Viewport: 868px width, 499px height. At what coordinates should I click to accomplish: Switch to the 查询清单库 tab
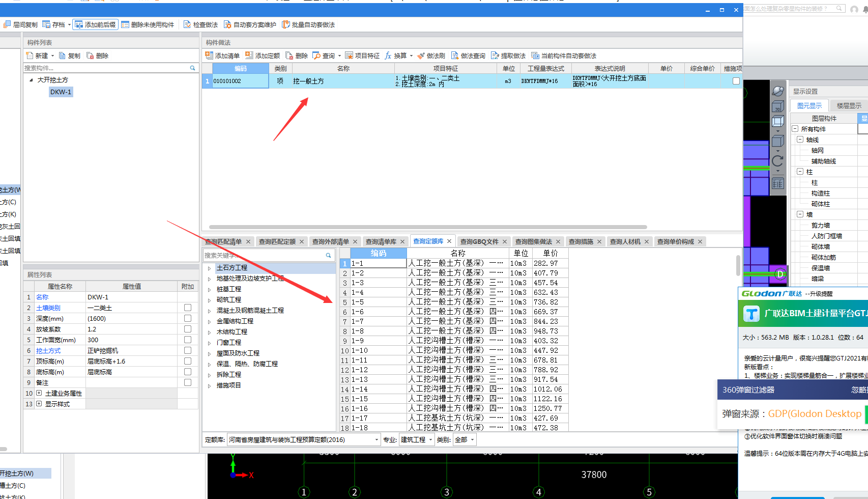point(381,241)
